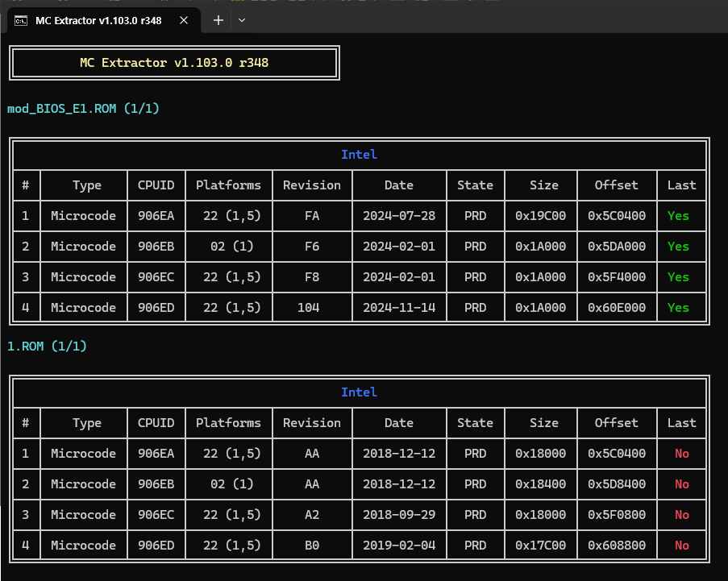Click offset 0x5DA000
This screenshot has height=581, width=728.
click(x=617, y=247)
